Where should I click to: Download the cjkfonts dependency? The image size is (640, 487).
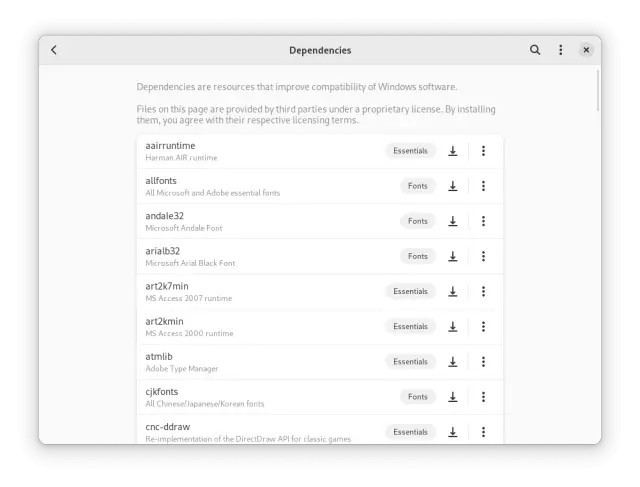pyautogui.click(x=452, y=396)
